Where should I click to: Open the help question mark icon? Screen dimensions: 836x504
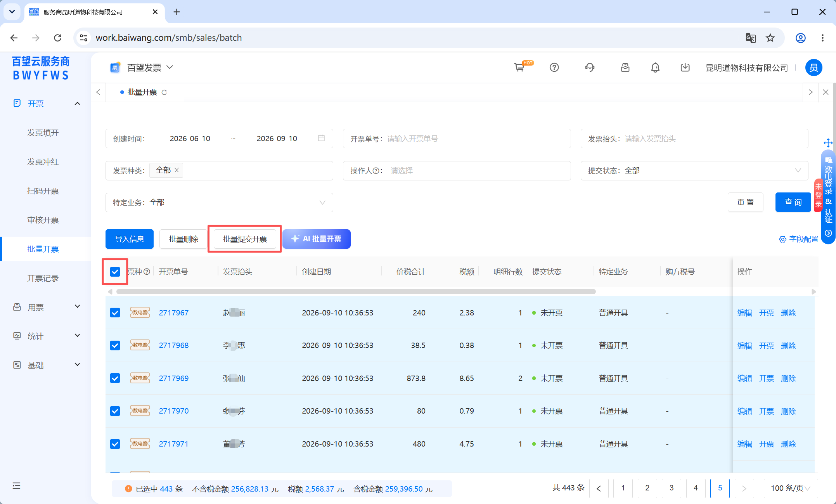point(554,68)
